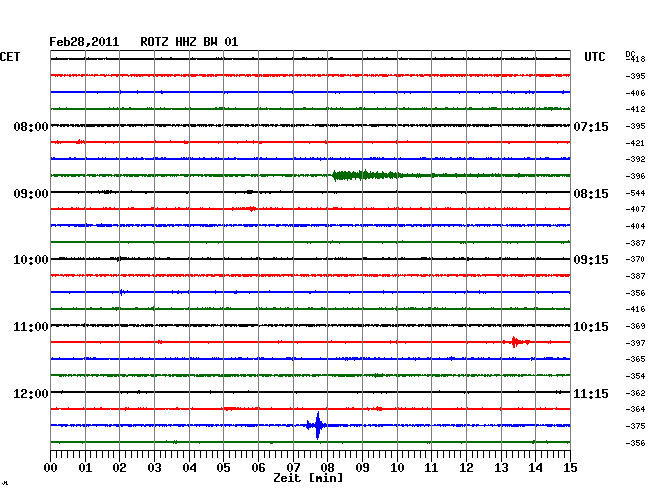This screenshot has height=494, width=650.
Task: Click the 07:15 UTC time label
Action: point(591,126)
